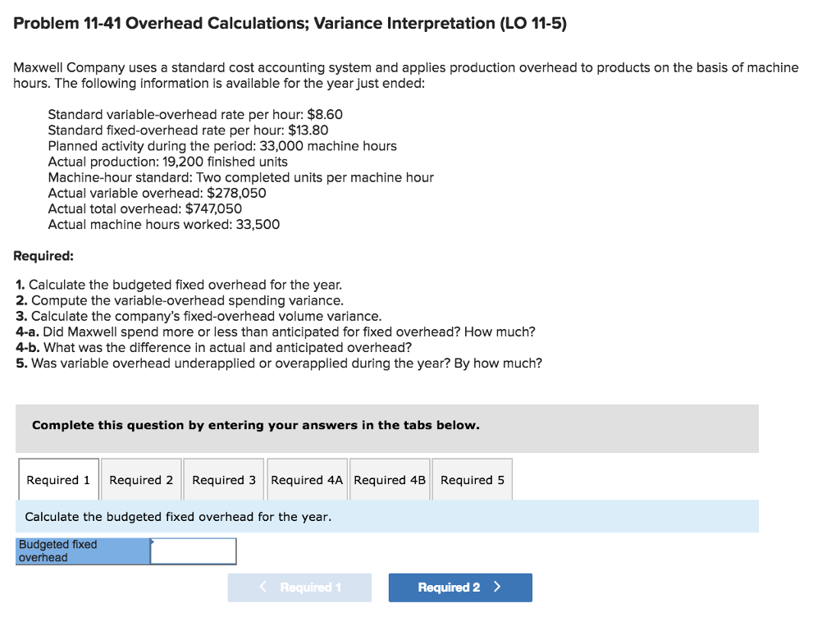Screen dimensions: 840x640
Task: Open the Required 4B tab
Action: (390, 479)
